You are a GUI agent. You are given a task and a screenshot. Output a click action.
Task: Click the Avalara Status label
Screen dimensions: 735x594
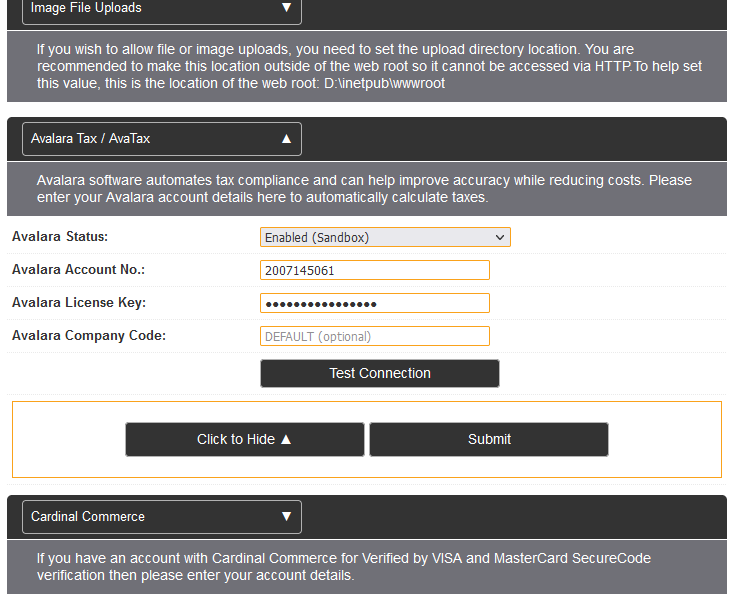point(60,236)
